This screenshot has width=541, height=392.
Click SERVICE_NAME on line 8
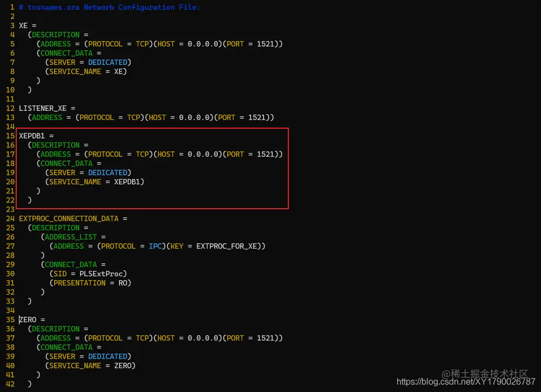75,72
